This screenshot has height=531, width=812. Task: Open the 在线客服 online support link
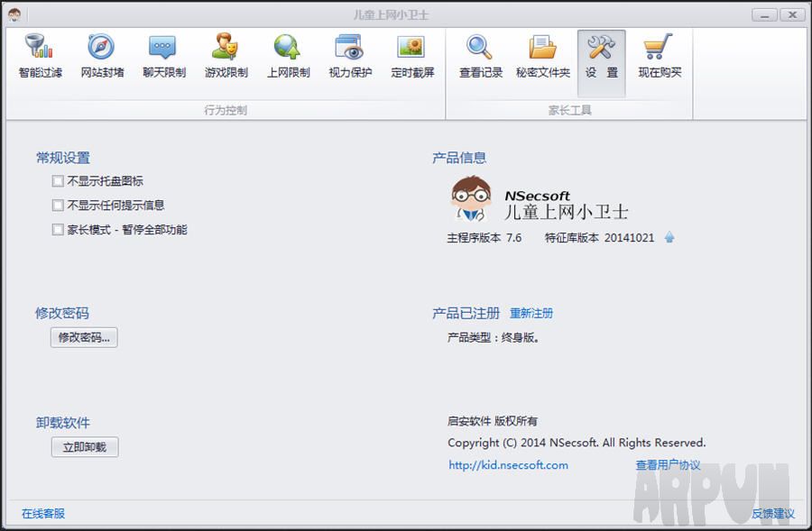(x=43, y=514)
